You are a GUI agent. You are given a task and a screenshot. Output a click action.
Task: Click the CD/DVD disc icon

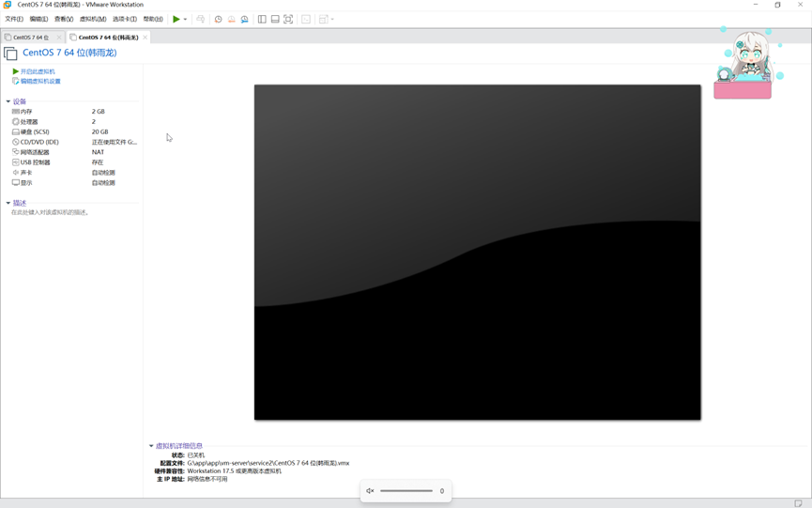pyautogui.click(x=16, y=142)
